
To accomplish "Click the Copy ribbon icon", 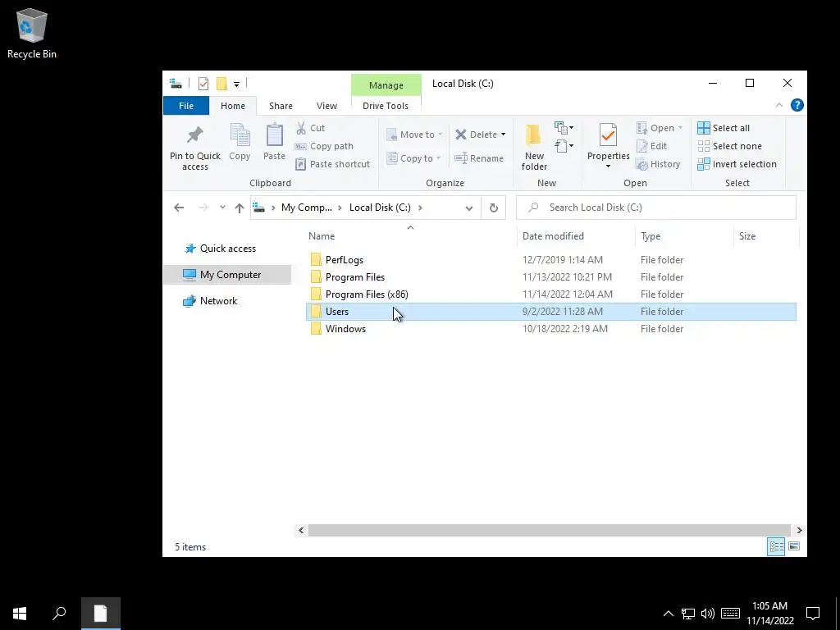I will [x=240, y=143].
